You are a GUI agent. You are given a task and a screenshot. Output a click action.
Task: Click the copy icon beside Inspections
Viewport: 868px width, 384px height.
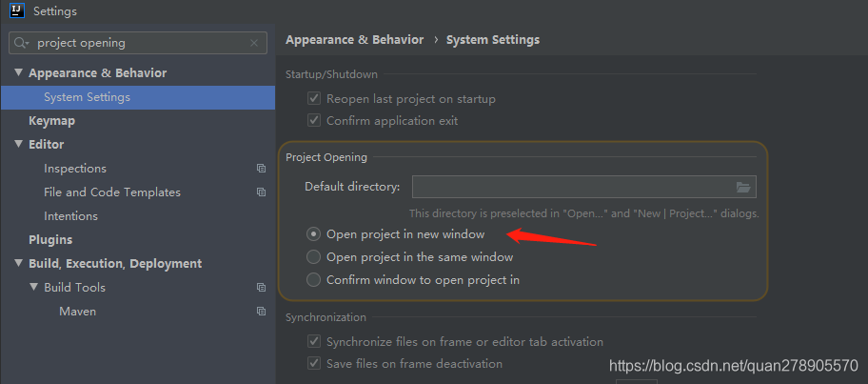coord(261,169)
